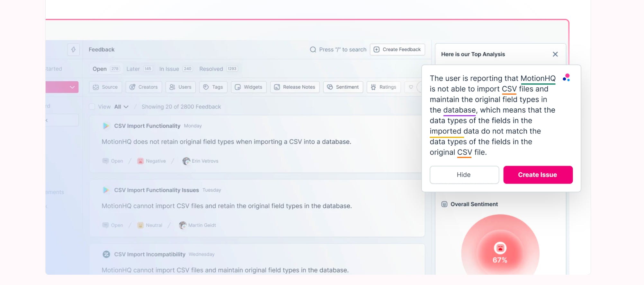The height and width of the screenshot is (285, 644).
Task: Toggle the select-all feedback checkbox
Action: click(x=92, y=107)
